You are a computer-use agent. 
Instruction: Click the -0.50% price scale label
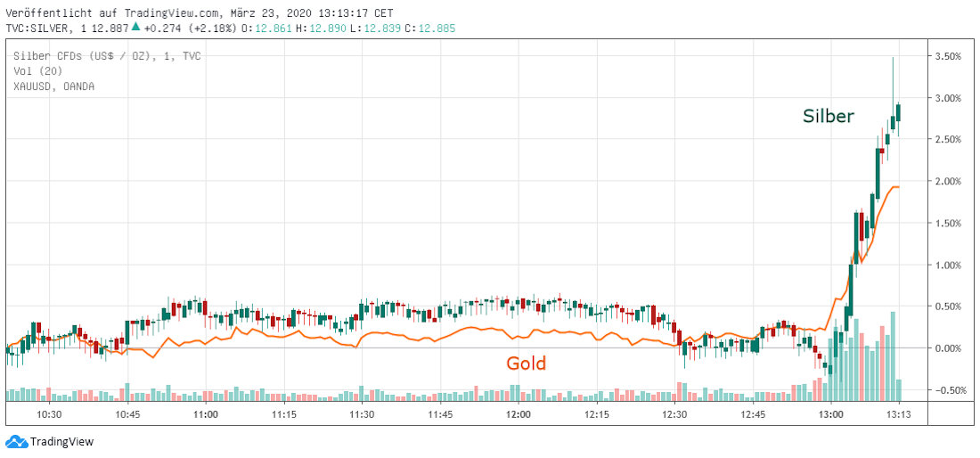click(x=949, y=390)
